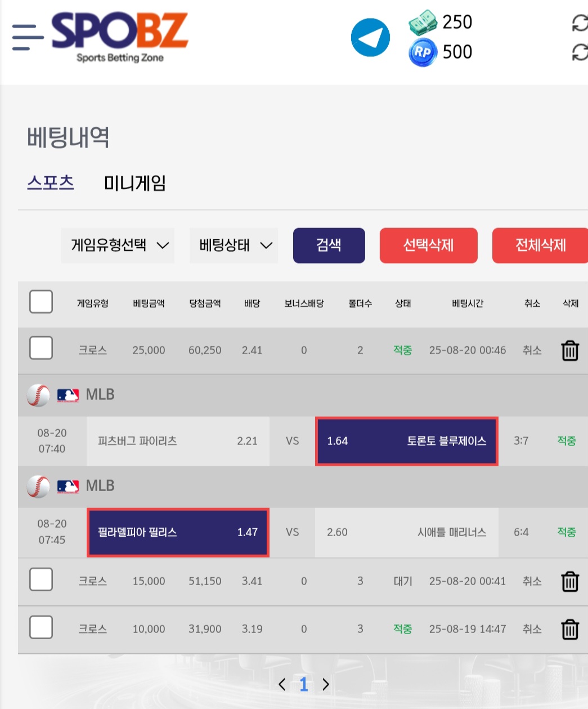Click the red 선택삭제 button
The width and height of the screenshot is (588, 709).
(429, 246)
